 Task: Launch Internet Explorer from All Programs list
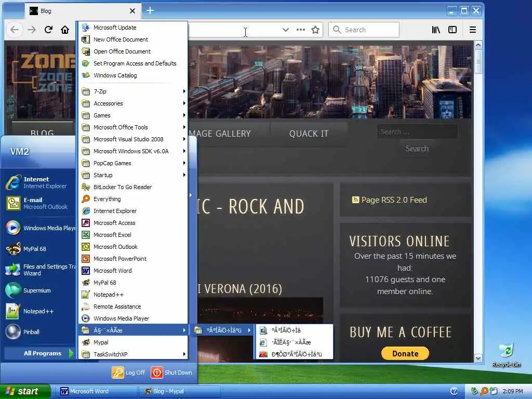tap(134, 211)
